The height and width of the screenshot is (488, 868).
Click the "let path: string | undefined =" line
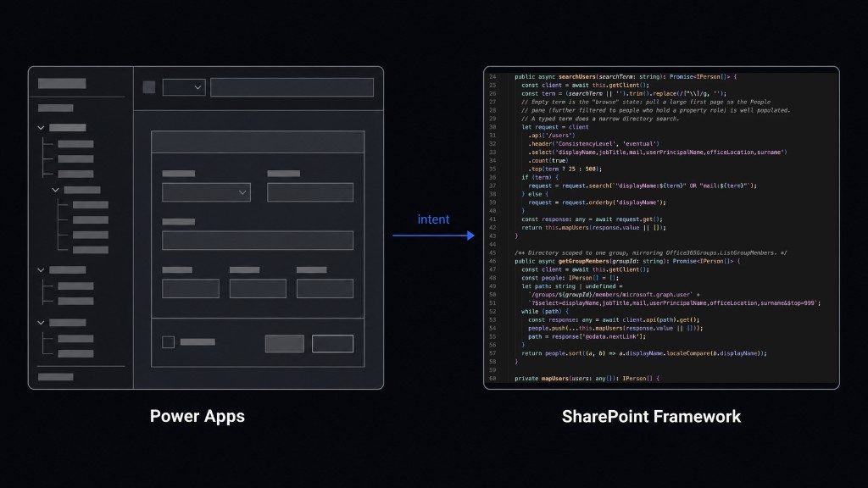click(x=572, y=286)
